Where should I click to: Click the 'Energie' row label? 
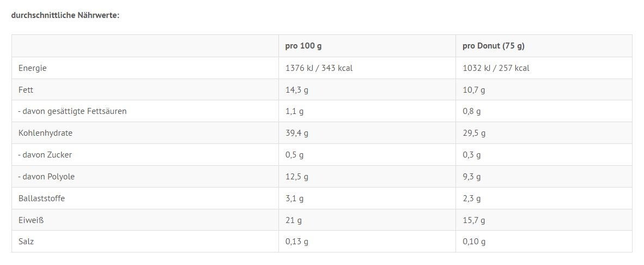[33, 68]
